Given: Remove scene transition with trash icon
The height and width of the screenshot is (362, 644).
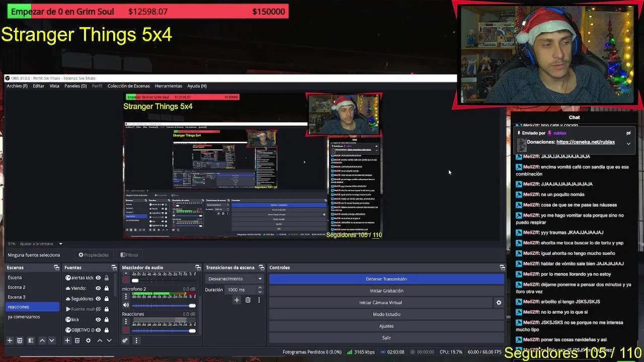Looking at the screenshot, I should 248,300.
